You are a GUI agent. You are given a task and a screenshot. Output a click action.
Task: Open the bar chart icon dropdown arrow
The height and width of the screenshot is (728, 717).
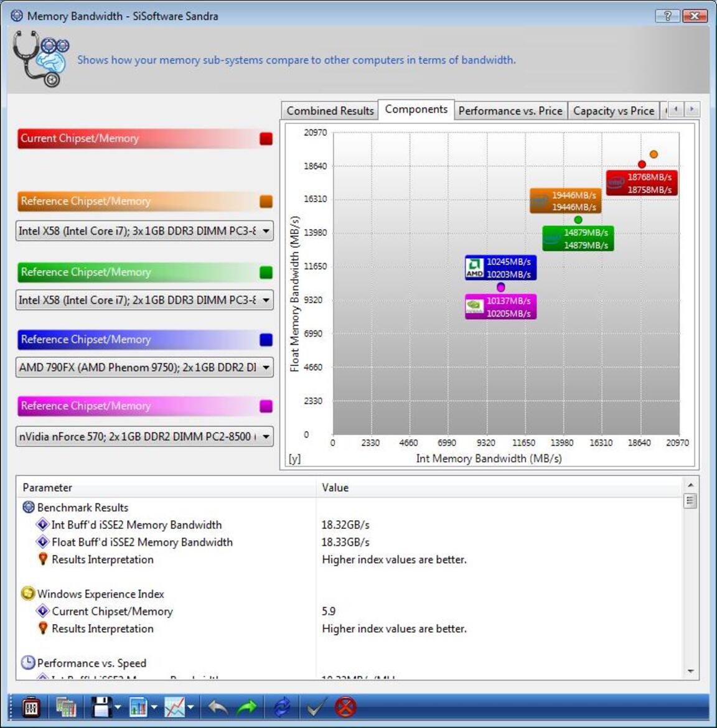click(x=154, y=707)
